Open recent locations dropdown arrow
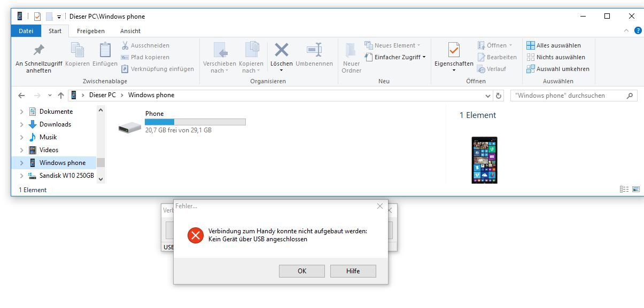The image size is (644, 308). pos(50,96)
